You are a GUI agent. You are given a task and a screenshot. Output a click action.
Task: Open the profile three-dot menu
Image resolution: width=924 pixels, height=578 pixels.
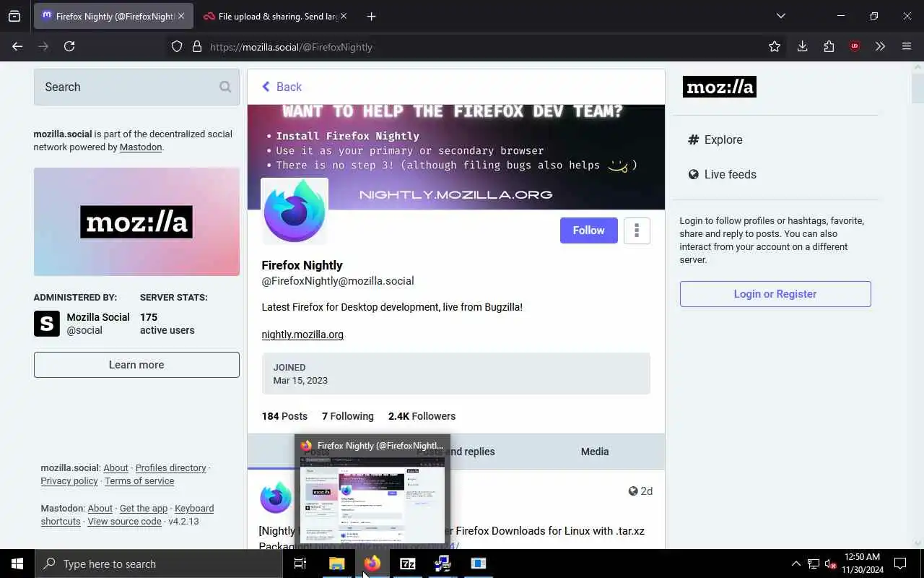click(x=637, y=230)
